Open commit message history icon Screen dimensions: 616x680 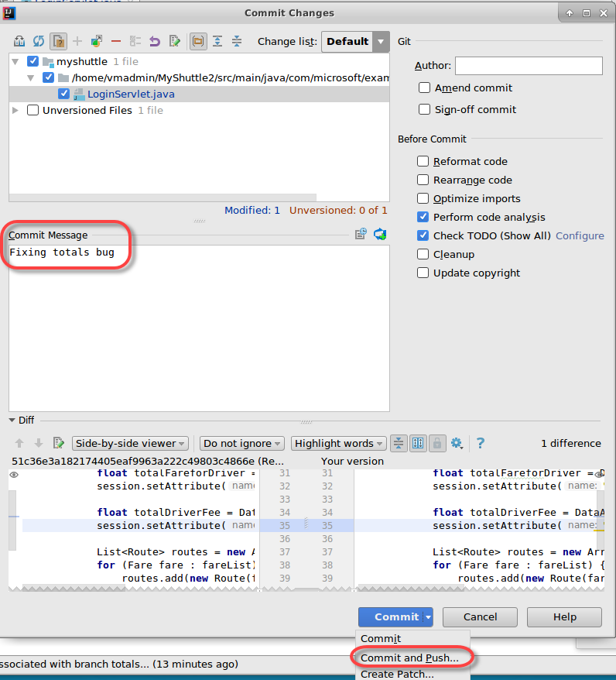(x=361, y=234)
